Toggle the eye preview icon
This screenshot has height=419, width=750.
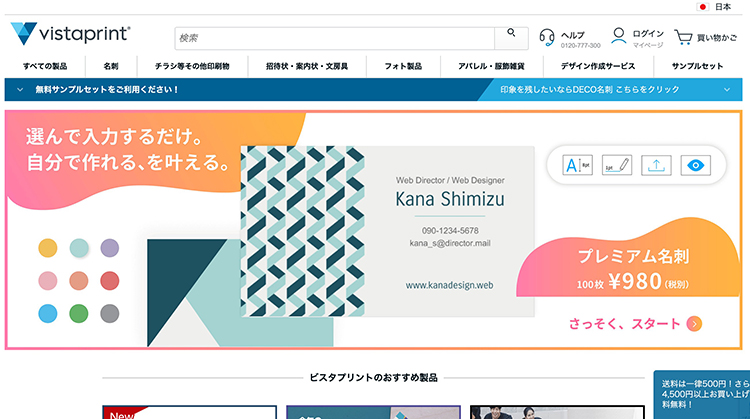coord(695,165)
